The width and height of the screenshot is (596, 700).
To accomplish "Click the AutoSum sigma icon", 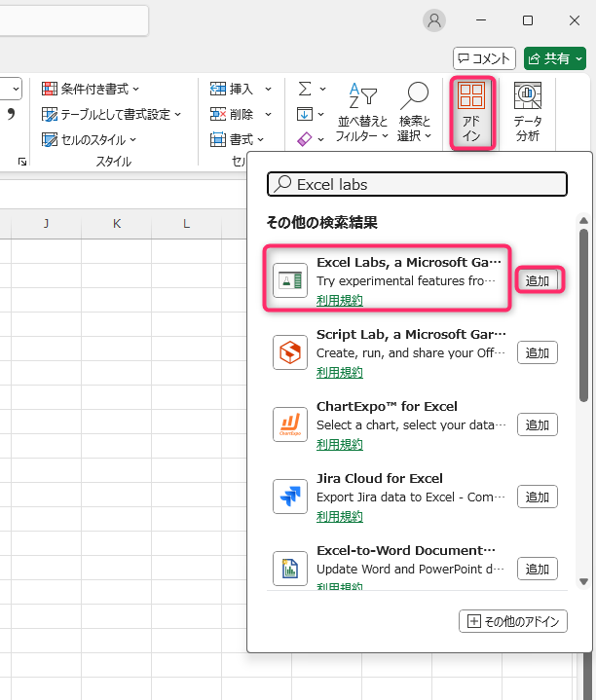I will click(x=306, y=89).
